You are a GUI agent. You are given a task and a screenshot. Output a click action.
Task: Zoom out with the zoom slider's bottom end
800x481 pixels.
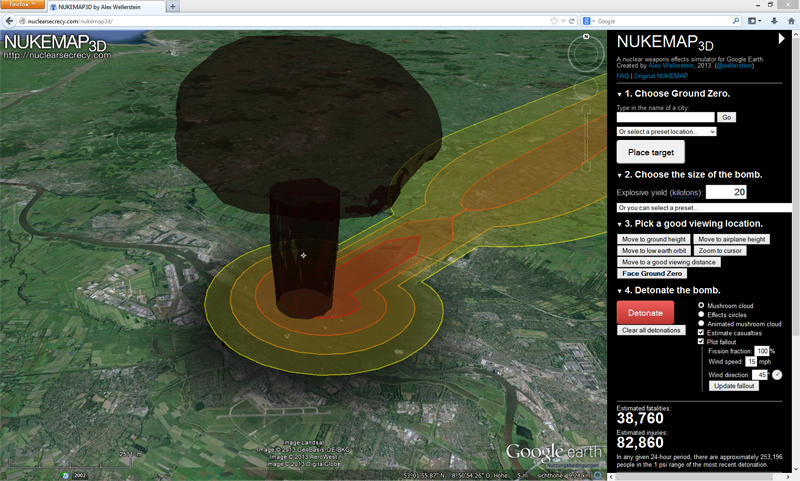click(586, 167)
